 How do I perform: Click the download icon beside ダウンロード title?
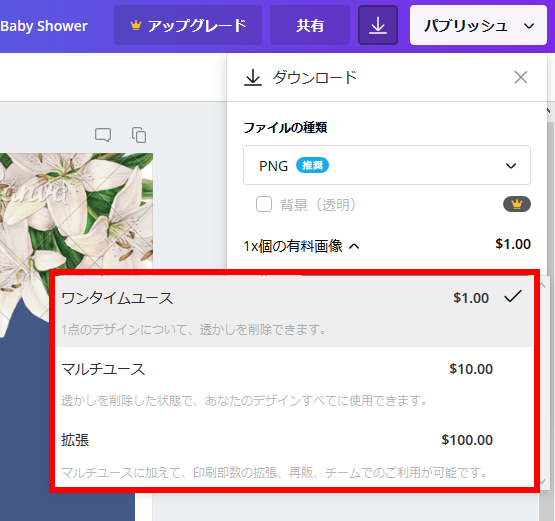tap(253, 78)
